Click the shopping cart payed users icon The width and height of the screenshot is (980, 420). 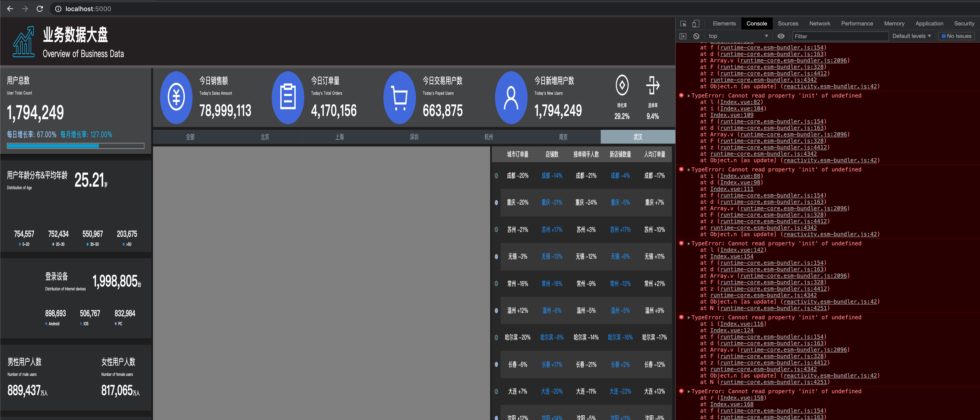pyautogui.click(x=400, y=97)
